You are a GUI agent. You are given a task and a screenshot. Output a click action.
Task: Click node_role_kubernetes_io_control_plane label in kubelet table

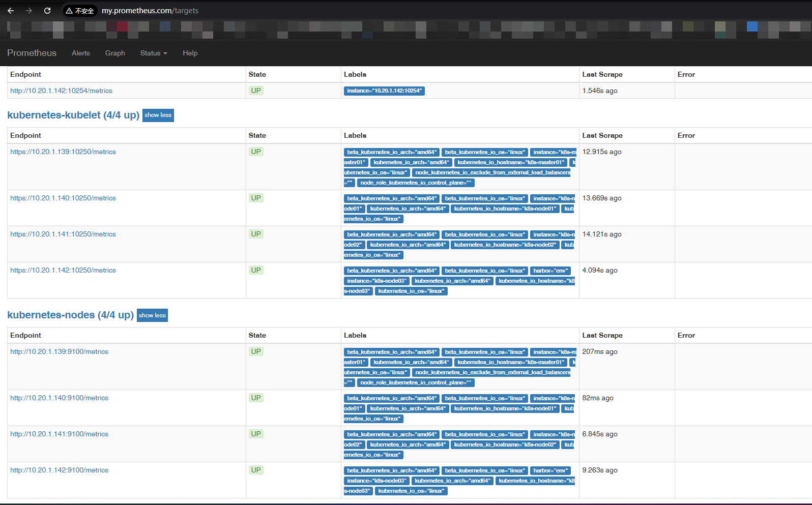(x=416, y=183)
